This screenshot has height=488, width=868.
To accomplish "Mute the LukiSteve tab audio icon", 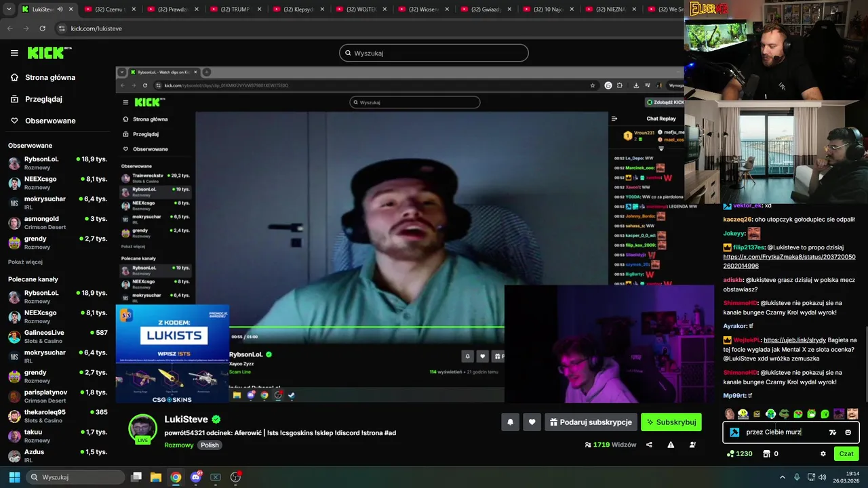I will tap(60, 9).
